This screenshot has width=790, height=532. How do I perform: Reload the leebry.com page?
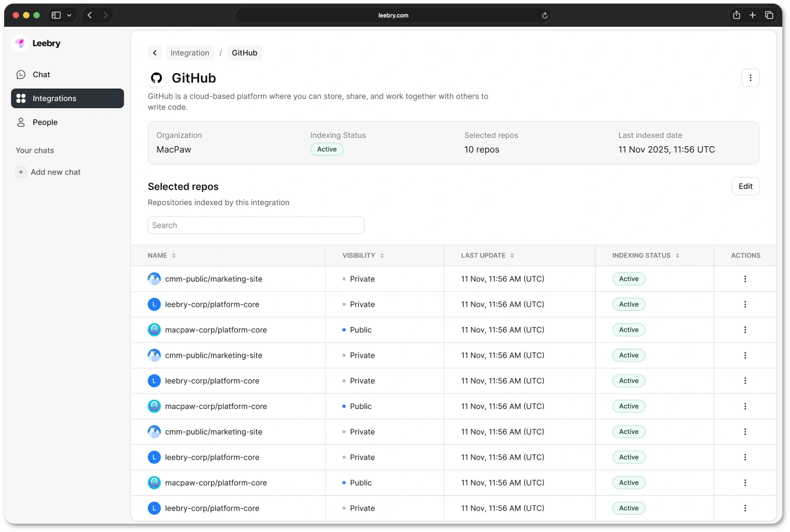pyautogui.click(x=544, y=15)
